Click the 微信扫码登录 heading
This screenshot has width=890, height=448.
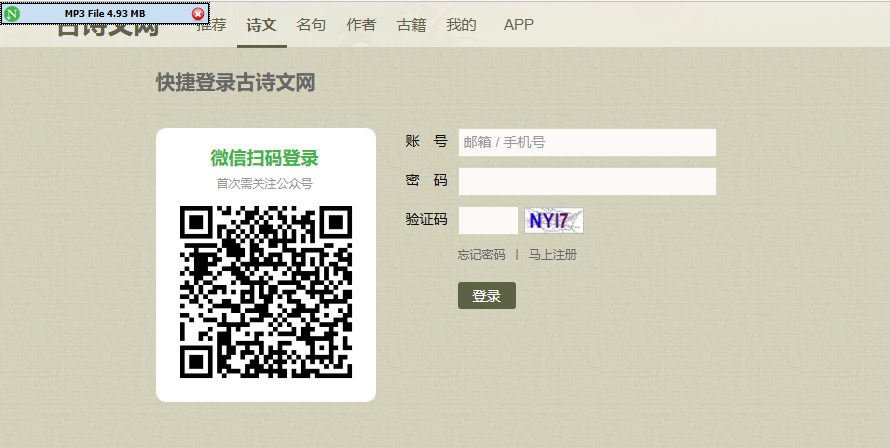click(265, 158)
